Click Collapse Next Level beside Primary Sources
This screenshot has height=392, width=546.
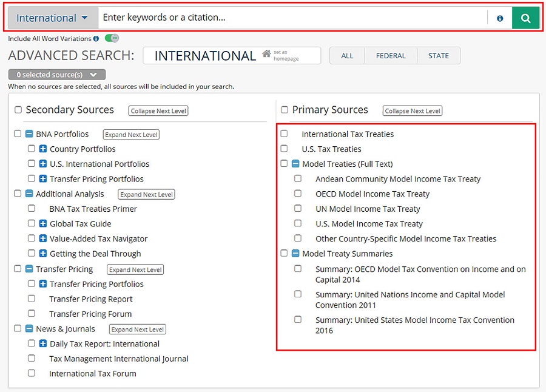(413, 111)
